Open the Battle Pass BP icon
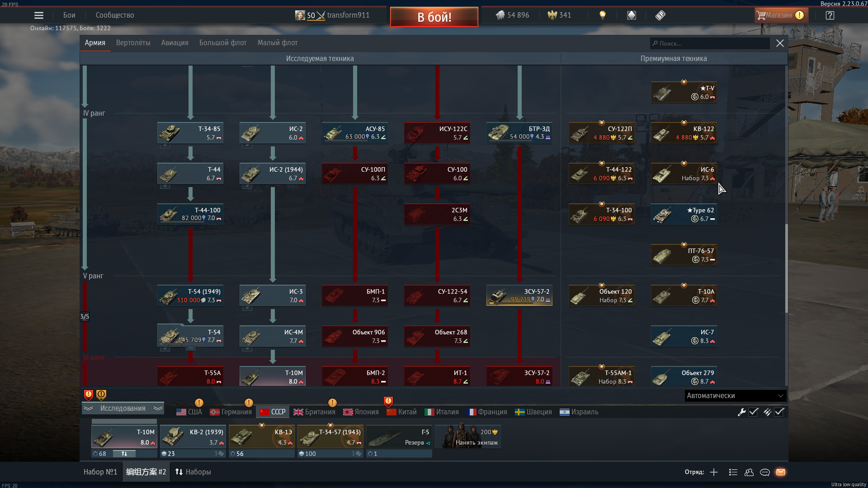The width and height of the screenshot is (868, 488). [660, 15]
